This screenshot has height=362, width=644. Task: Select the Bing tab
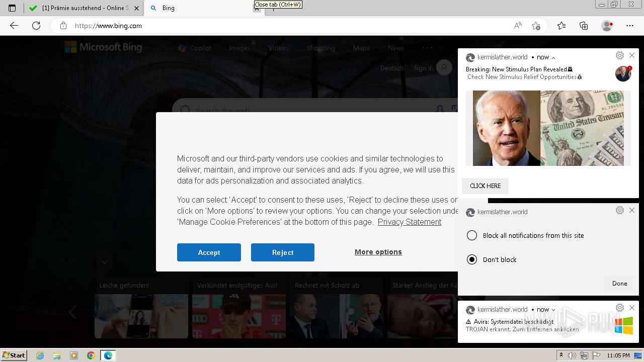(204, 8)
